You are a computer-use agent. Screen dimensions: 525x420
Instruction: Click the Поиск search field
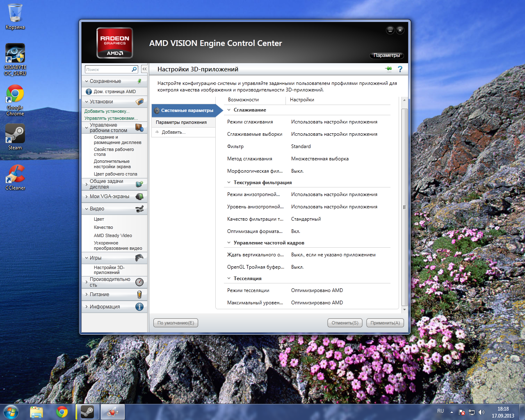tap(108, 69)
